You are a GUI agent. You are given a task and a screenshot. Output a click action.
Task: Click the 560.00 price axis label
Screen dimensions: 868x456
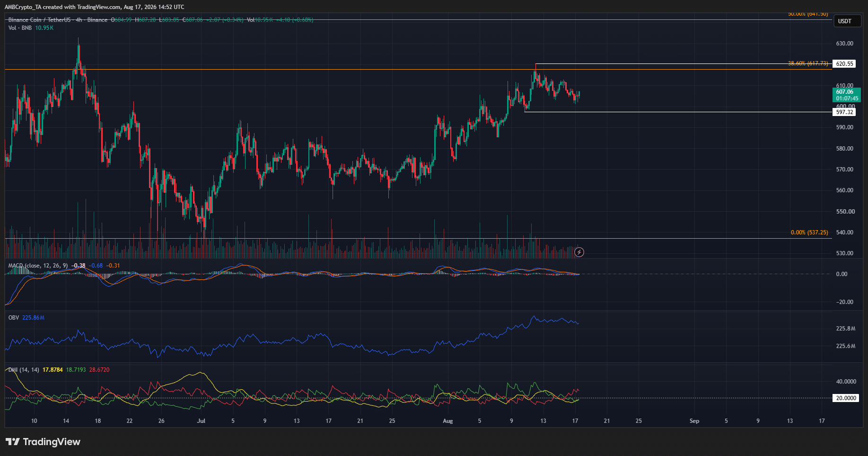[845, 190]
